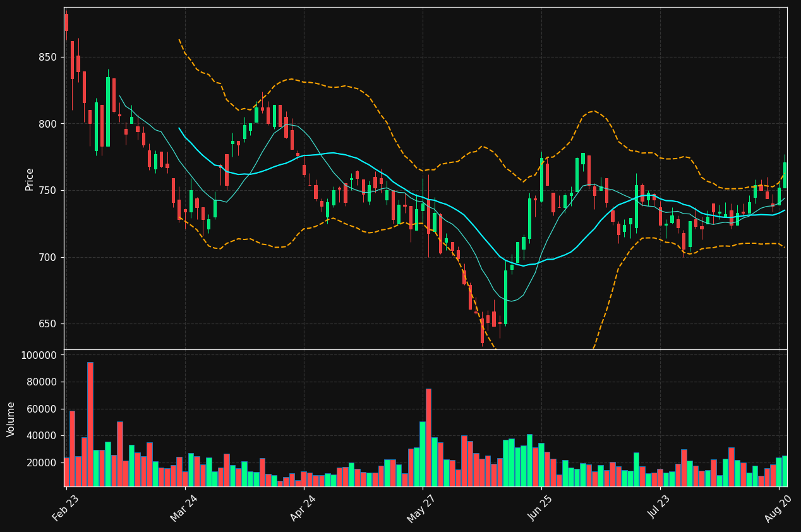
Task: Click the Feb 23 date label
Action: point(66,508)
